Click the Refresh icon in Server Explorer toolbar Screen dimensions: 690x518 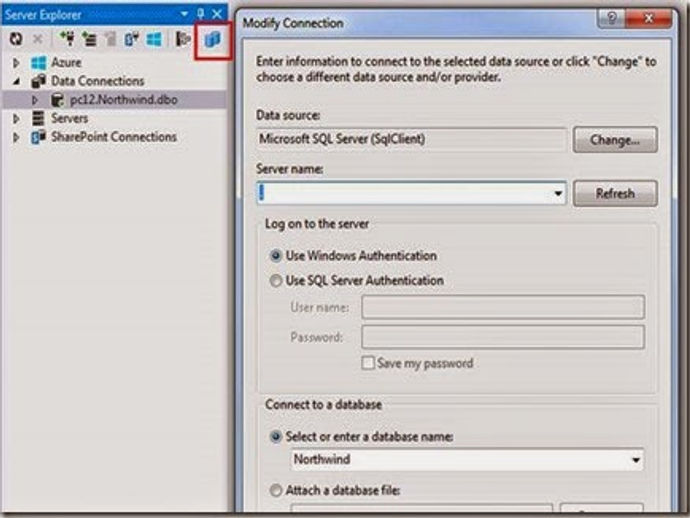[16, 39]
